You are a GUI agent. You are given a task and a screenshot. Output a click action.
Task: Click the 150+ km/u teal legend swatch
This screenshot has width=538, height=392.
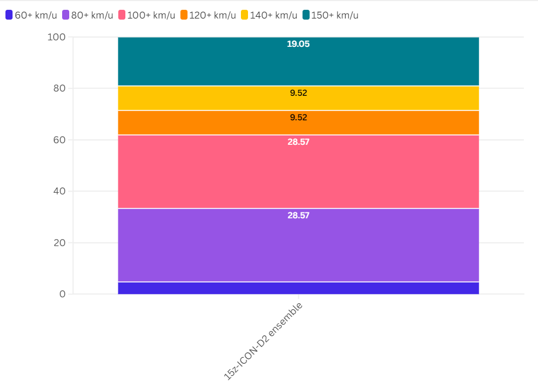tap(306, 15)
